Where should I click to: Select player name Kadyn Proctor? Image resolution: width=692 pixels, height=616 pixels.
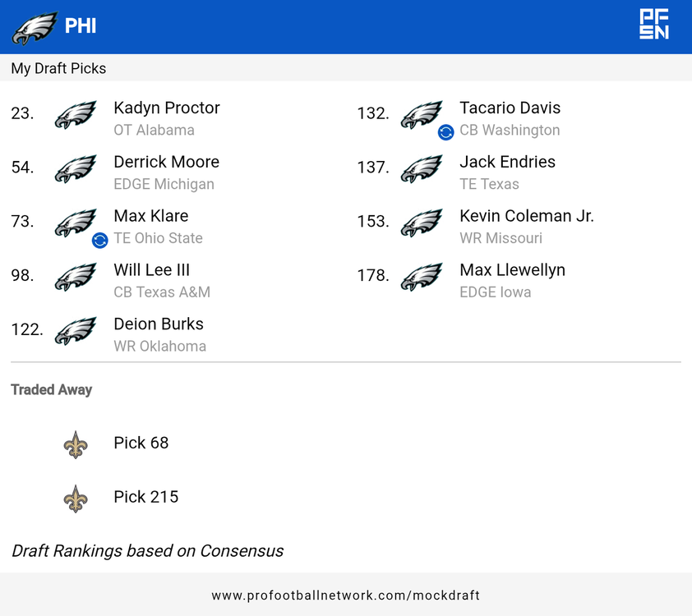167,108
